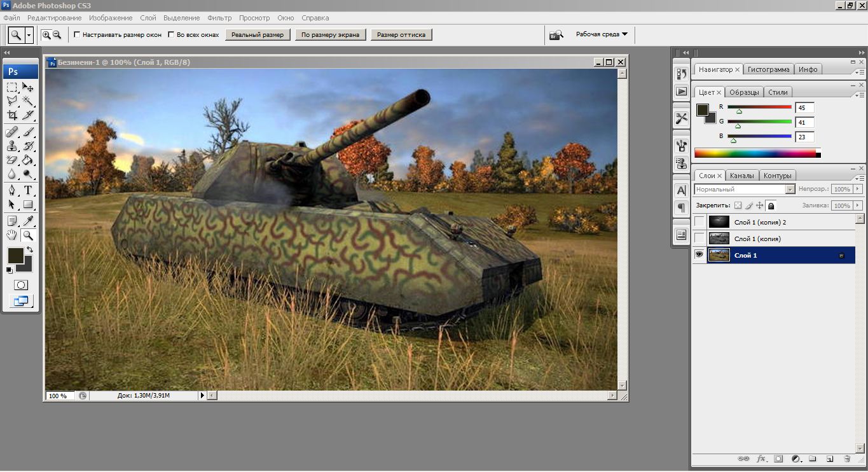This screenshot has width=868, height=472.
Task: Change the screen mode in the toolbox
Action: pos(20,301)
